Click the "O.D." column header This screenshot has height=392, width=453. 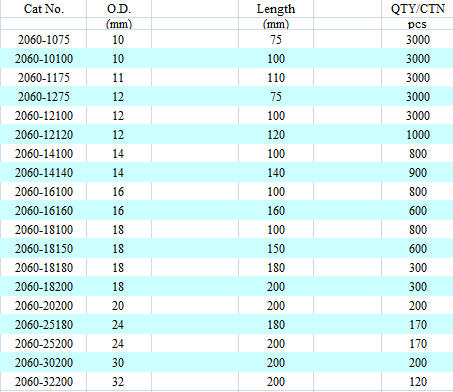coord(119,9)
